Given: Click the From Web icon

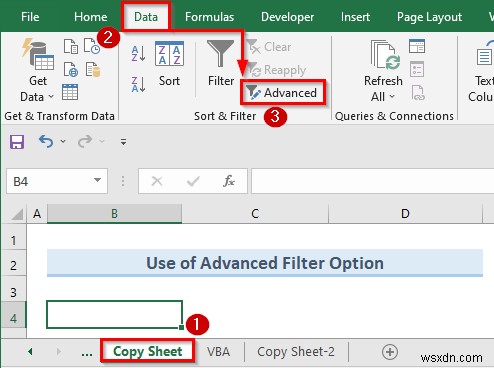Looking at the screenshot, I should tap(71, 69).
